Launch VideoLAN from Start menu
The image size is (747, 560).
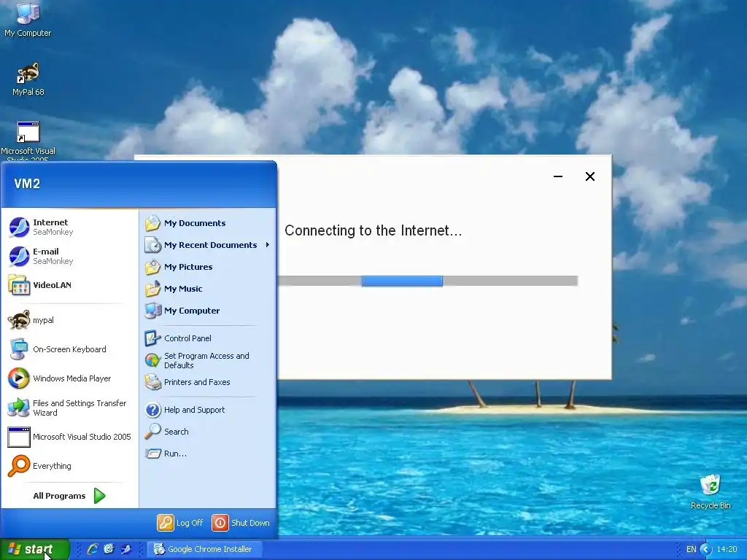[x=69, y=285]
